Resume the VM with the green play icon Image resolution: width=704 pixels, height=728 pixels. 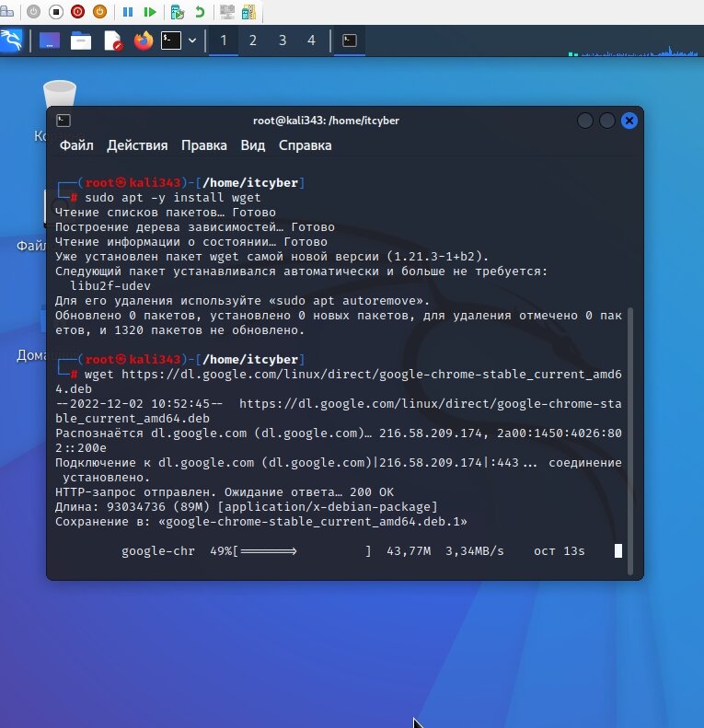[x=149, y=12]
